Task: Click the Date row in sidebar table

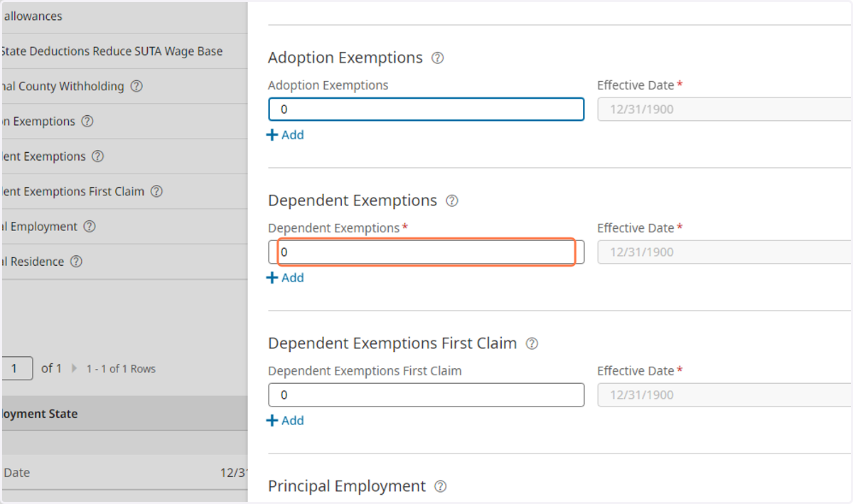Action: (124, 473)
